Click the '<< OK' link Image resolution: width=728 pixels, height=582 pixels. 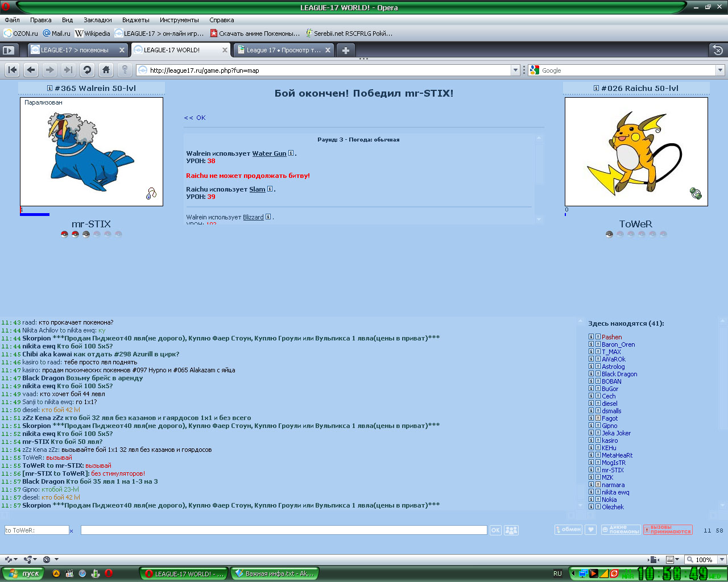click(x=195, y=118)
